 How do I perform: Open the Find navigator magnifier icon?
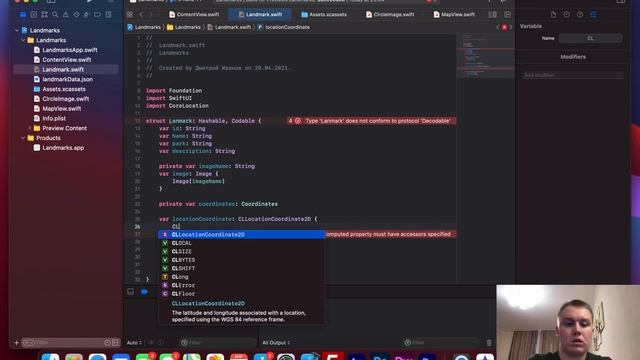(x=55, y=15)
